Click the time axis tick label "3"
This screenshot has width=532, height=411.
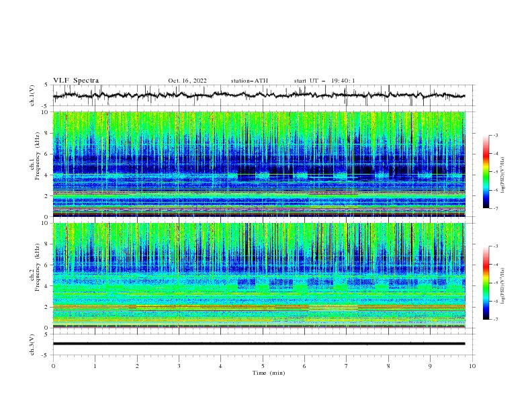pyautogui.click(x=179, y=366)
